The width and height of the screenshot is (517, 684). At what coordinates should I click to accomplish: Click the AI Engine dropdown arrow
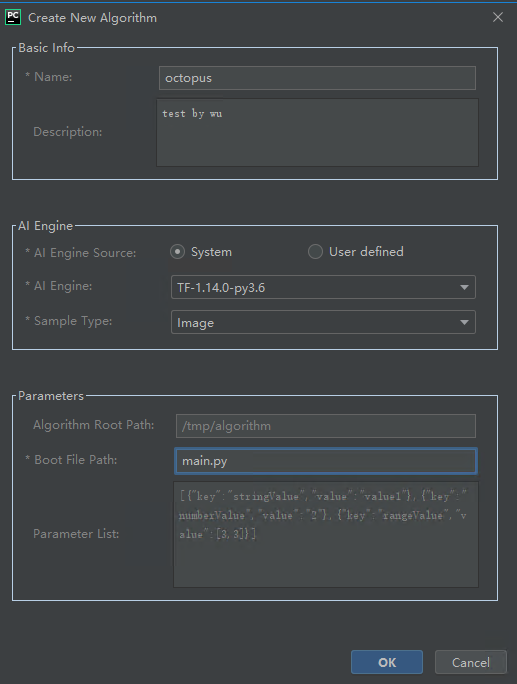pyautogui.click(x=464, y=287)
